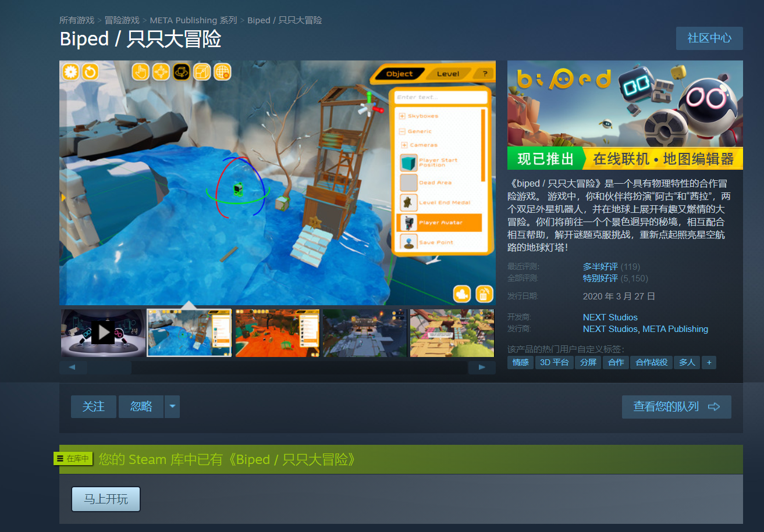Open the large main screenshot
Viewport: 764px width, 532px height.
click(x=278, y=183)
